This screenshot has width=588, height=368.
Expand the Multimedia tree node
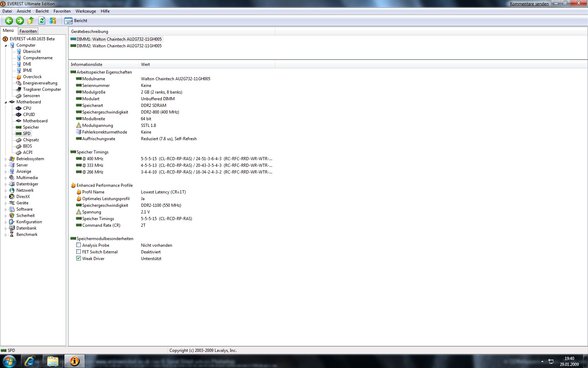pyautogui.click(x=6, y=178)
